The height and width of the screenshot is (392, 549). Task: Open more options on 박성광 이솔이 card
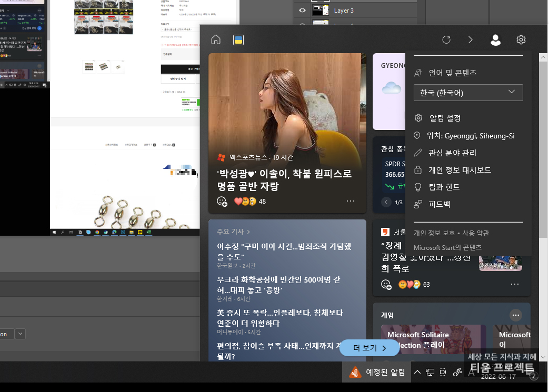(351, 201)
